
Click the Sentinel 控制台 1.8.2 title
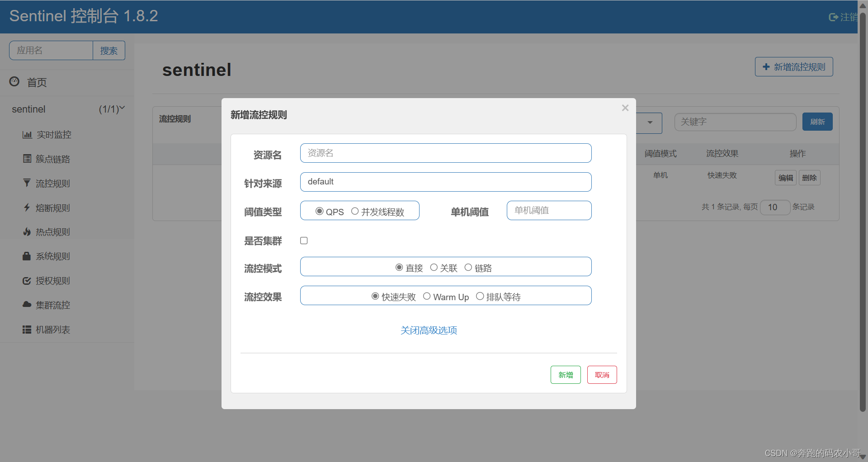(x=84, y=16)
